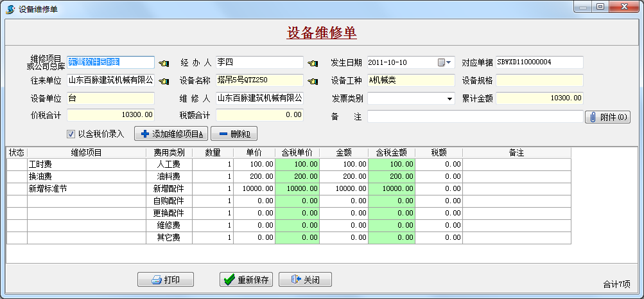The height and width of the screenshot is (299, 644).
Task: Click the 单价 column header
Action: pos(254,152)
